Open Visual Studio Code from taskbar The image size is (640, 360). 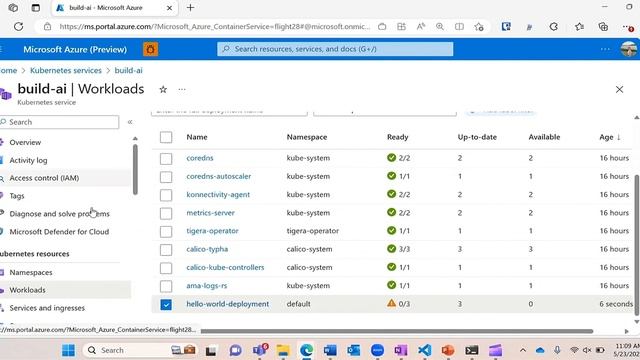[x=424, y=350]
